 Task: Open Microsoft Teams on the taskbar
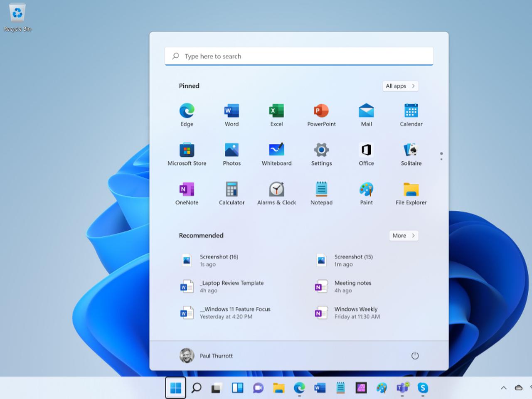(402, 388)
